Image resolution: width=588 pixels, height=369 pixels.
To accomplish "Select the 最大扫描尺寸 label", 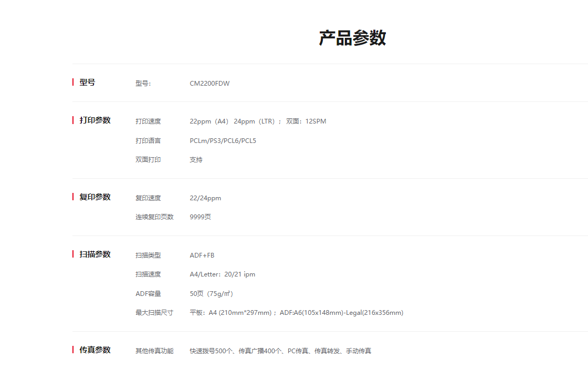I will [154, 313].
